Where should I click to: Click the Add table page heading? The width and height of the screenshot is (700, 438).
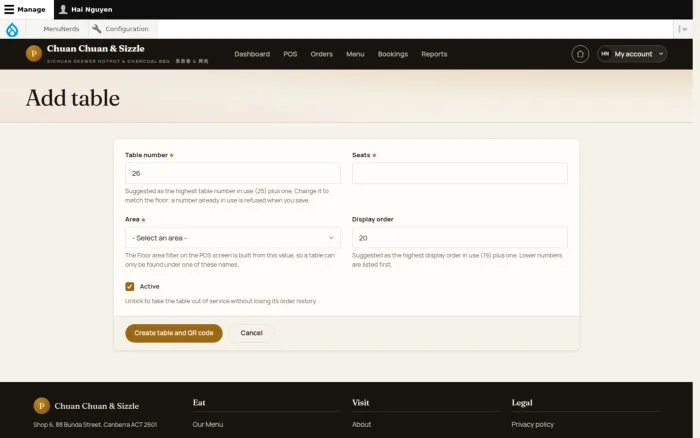tap(73, 98)
